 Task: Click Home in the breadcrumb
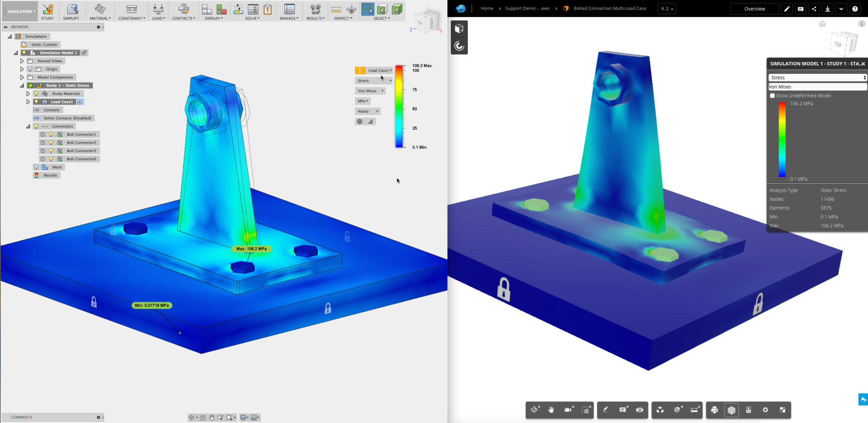point(487,8)
